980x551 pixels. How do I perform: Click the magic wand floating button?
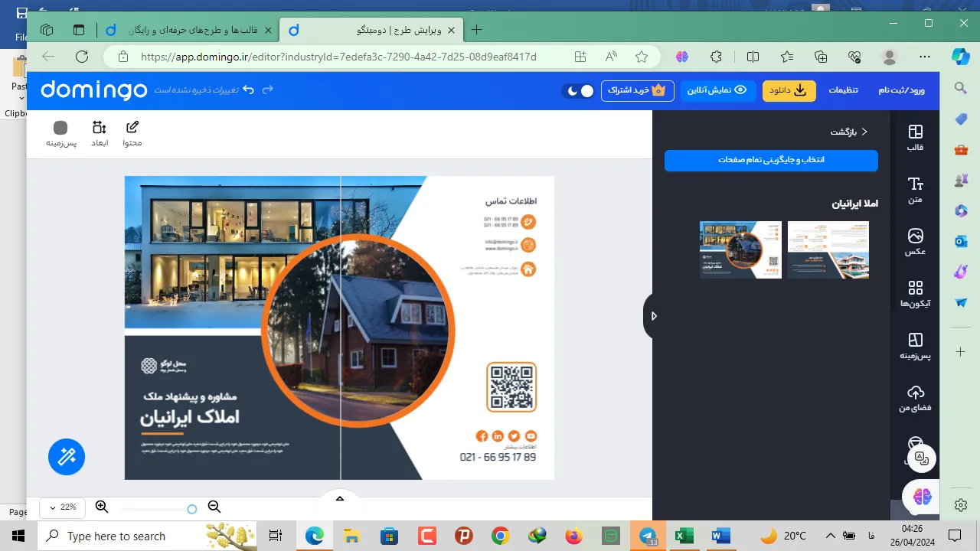coord(67,457)
